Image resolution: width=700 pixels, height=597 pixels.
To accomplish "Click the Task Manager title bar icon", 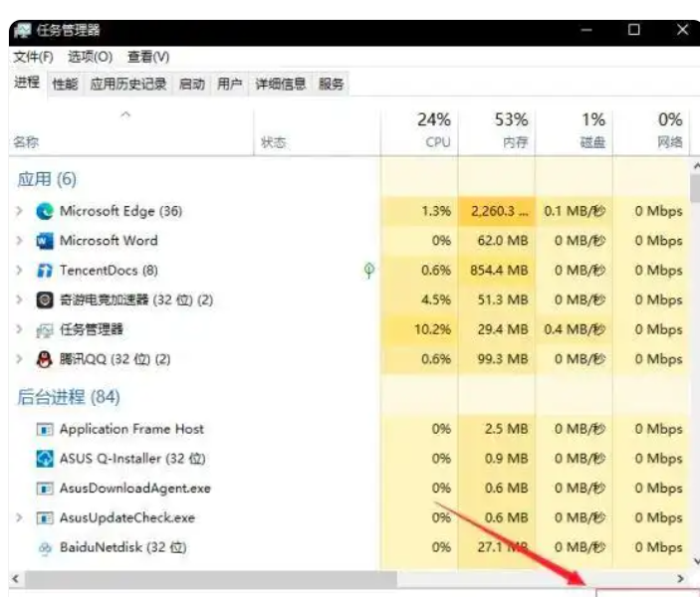I will pos(22,31).
